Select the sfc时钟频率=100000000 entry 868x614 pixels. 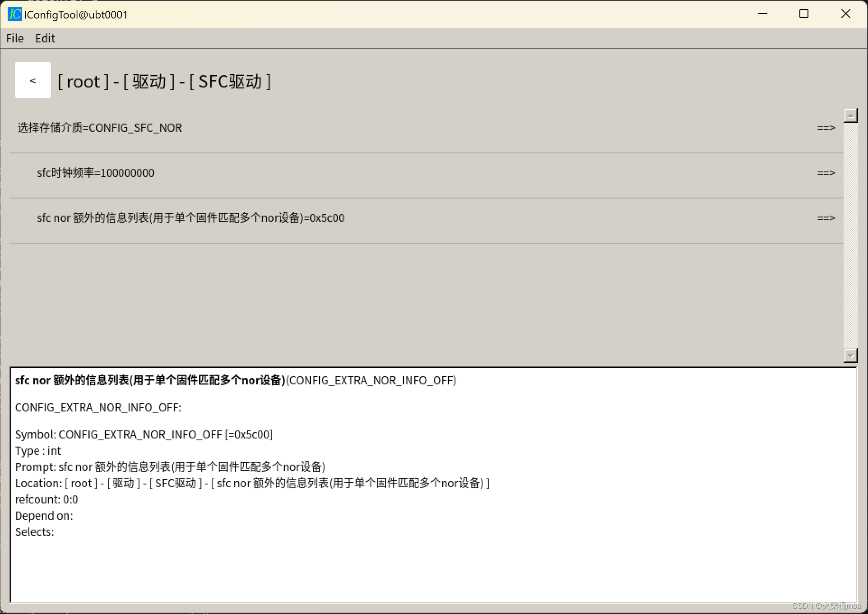coord(96,173)
